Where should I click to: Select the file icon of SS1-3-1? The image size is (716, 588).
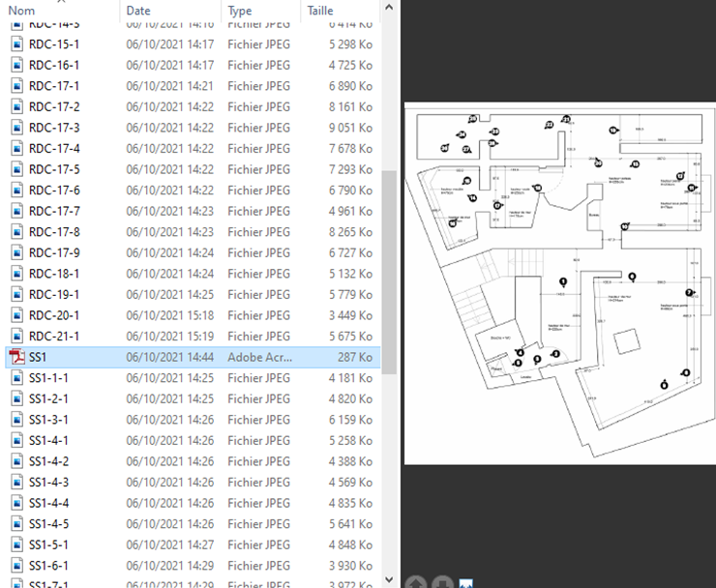click(x=16, y=420)
